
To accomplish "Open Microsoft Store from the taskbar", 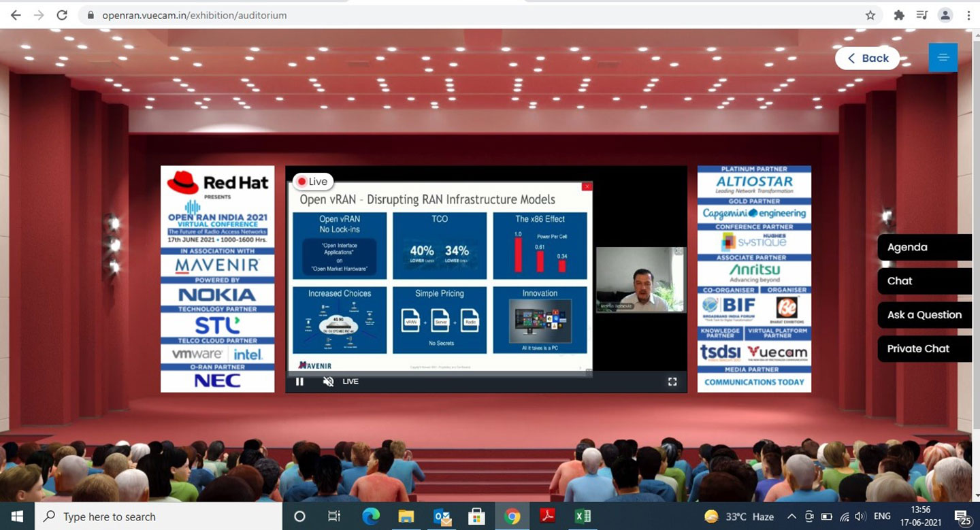I will click(x=477, y=516).
